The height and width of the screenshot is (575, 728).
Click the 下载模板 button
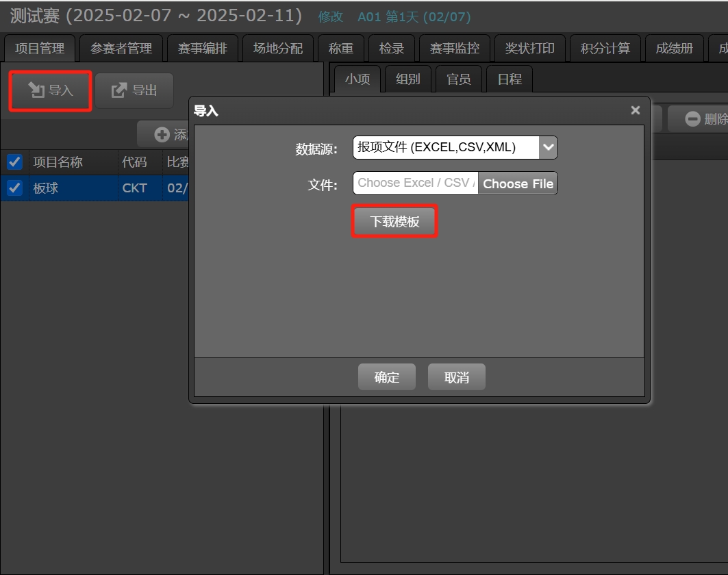point(394,221)
